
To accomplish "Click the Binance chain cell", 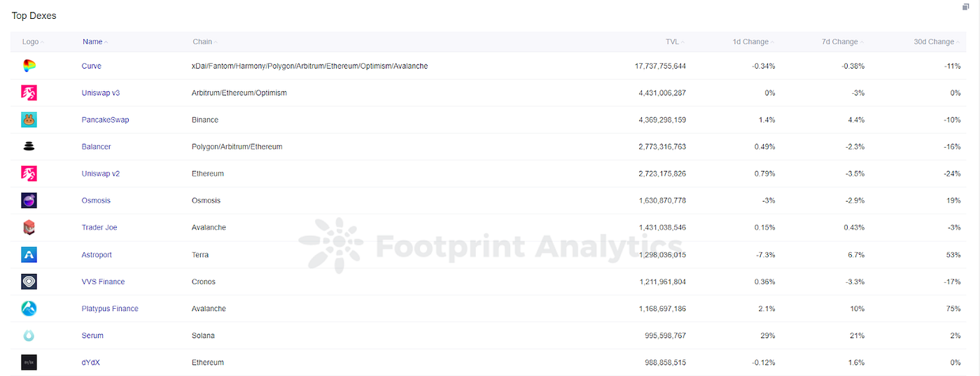I will point(205,120).
